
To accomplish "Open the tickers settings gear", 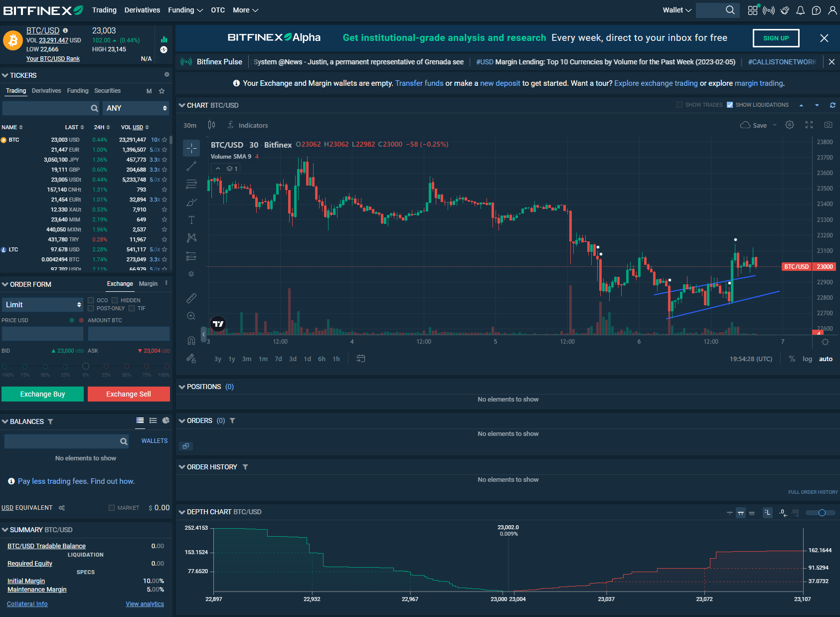I will 167,74.
